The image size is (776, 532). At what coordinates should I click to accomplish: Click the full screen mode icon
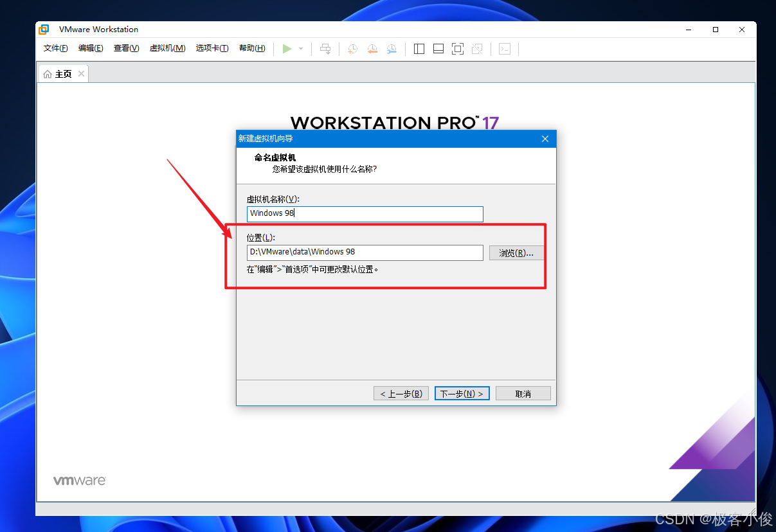(x=458, y=49)
